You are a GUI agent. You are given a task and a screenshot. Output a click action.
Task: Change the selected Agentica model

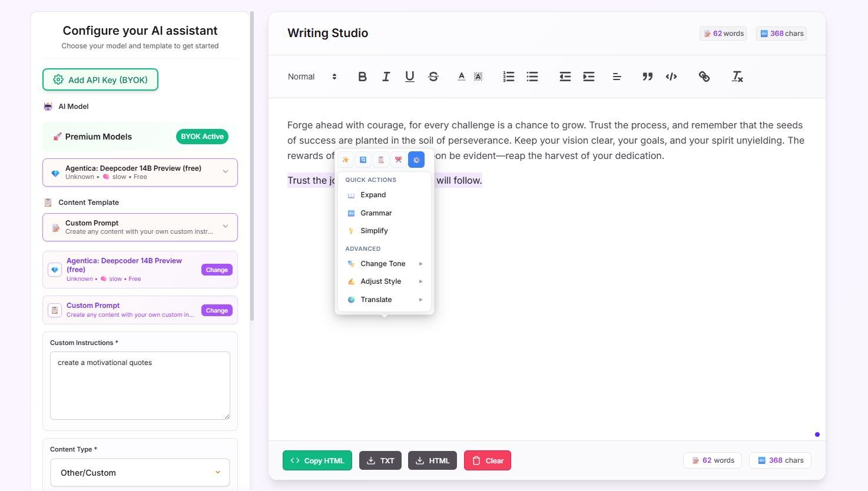[x=217, y=270]
